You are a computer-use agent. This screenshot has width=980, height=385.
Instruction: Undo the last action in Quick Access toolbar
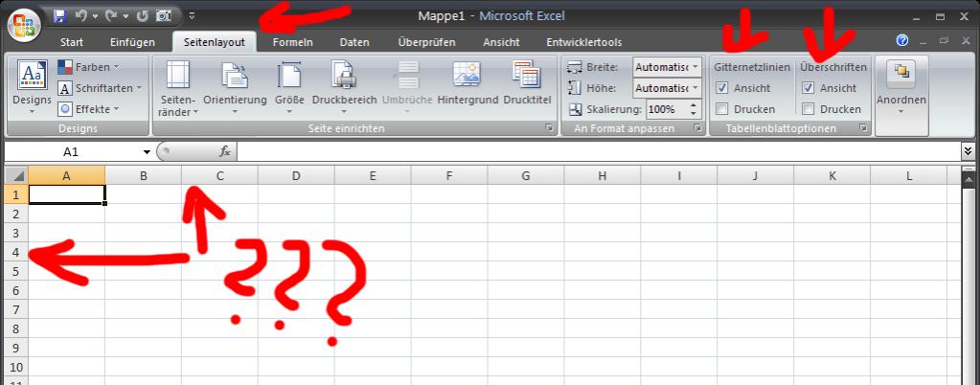point(80,15)
